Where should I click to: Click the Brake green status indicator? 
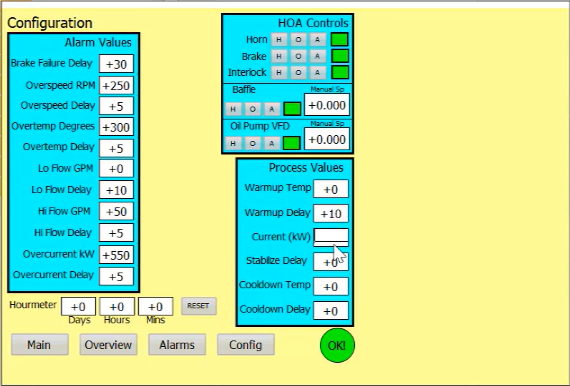[x=340, y=56]
